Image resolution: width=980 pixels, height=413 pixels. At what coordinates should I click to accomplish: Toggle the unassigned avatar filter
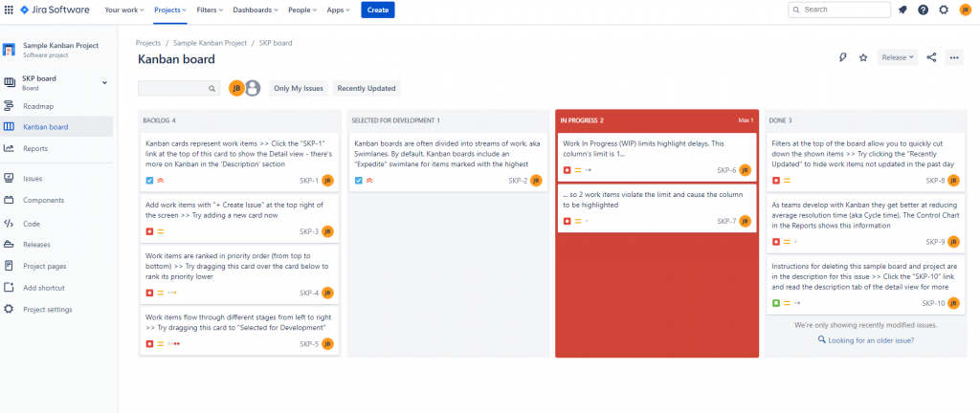click(253, 89)
